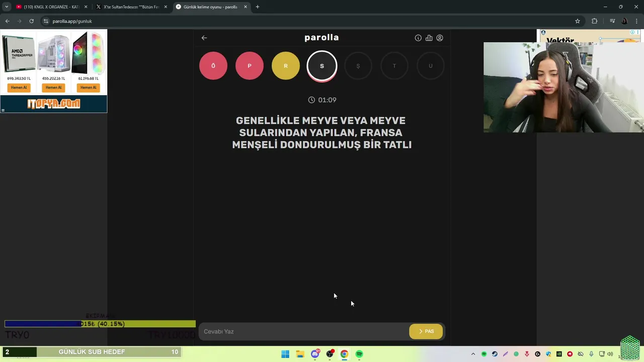This screenshot has height=362, width=644.
Task: Click the AMD Threadripper product image
Action: 19,54
